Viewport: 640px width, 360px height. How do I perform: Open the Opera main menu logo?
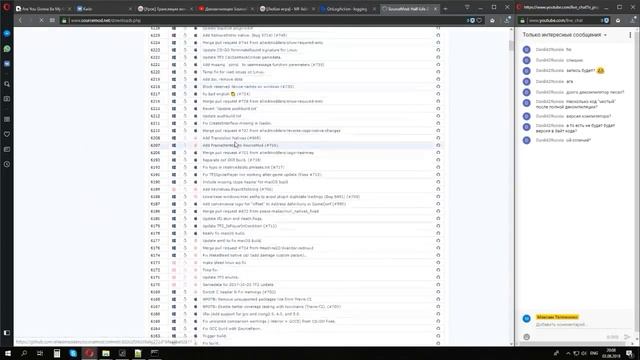tap(7, 7)
